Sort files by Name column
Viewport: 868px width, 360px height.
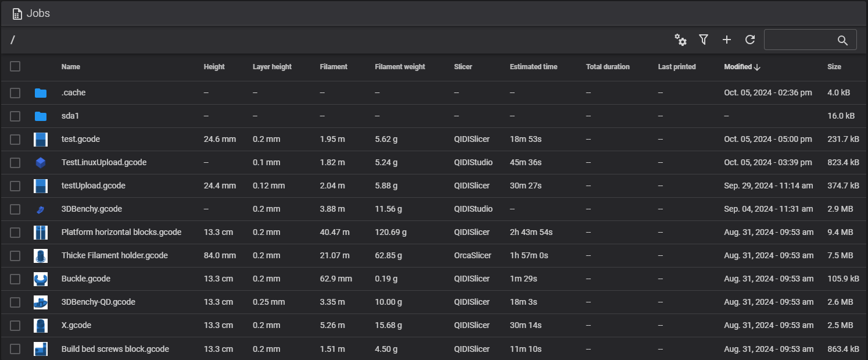pos(71,67)
